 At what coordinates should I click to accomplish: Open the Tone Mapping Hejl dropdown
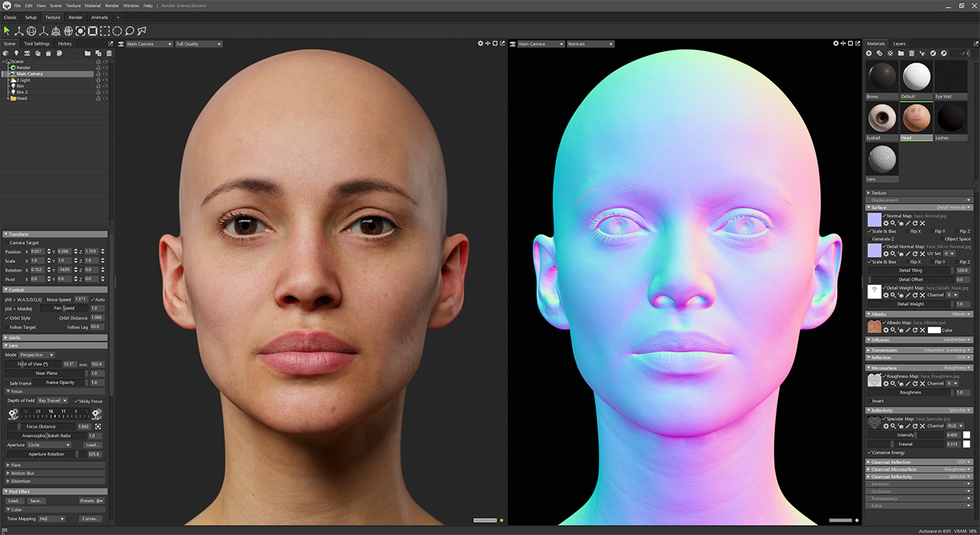[x=52, y=518]
